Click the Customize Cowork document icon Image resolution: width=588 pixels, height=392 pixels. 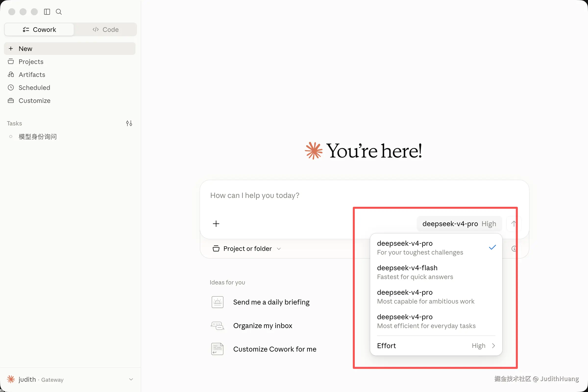click(x=218, y=349)
